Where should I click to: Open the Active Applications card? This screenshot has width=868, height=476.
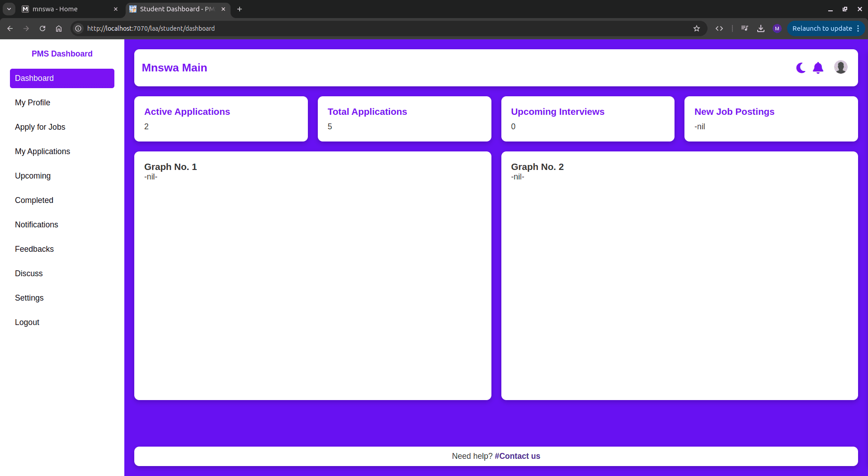click(221, 119)
